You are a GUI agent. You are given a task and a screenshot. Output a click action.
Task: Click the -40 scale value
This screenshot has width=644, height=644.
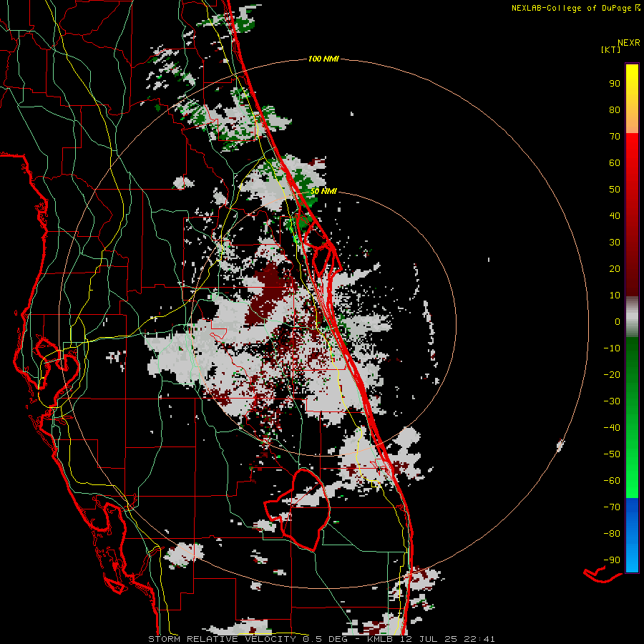pyautogui.click(x=612, y=428)
